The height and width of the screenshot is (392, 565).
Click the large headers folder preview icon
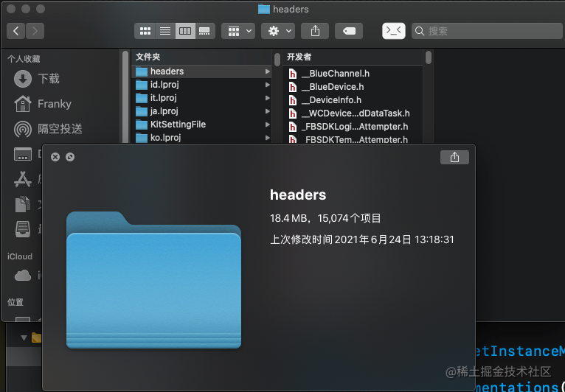(153, 280)
